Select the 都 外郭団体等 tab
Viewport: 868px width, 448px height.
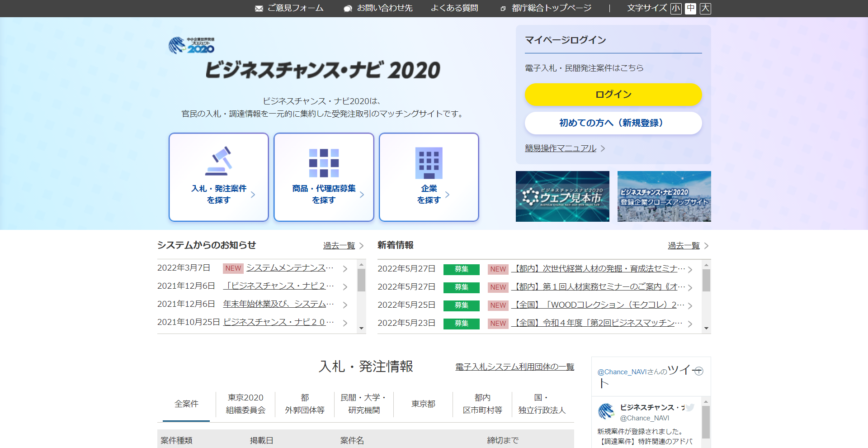click(305, 404)
